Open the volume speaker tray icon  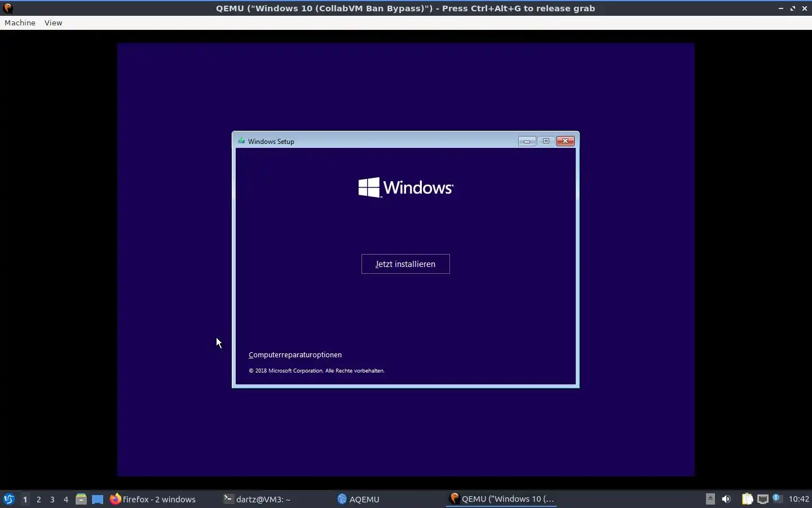726,499
